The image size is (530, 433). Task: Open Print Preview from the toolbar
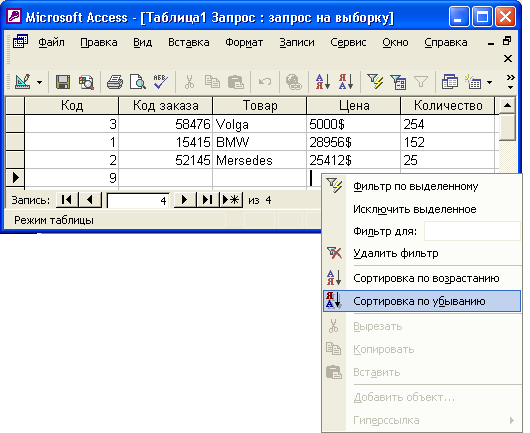(138, 82)
